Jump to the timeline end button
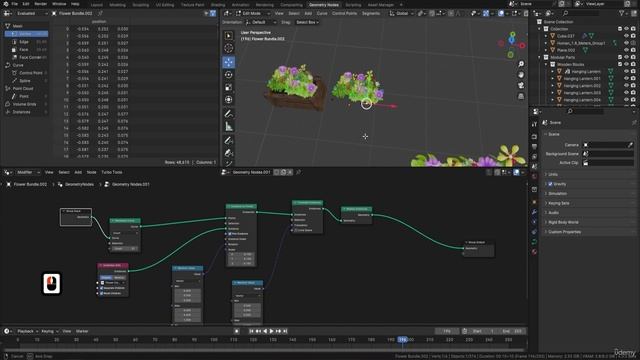Viewport: 640px width, 360px height. 285,331
